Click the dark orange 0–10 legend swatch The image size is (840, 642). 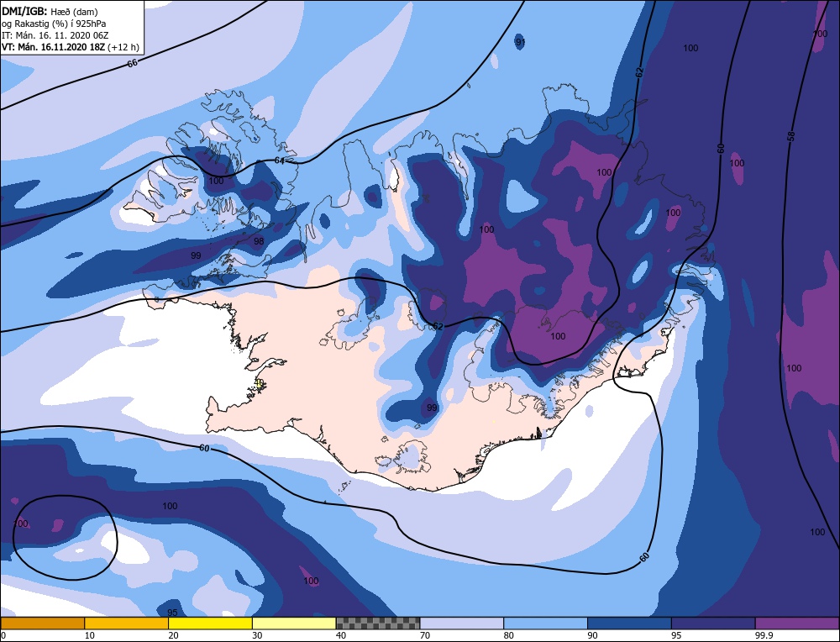coord(43,624)
